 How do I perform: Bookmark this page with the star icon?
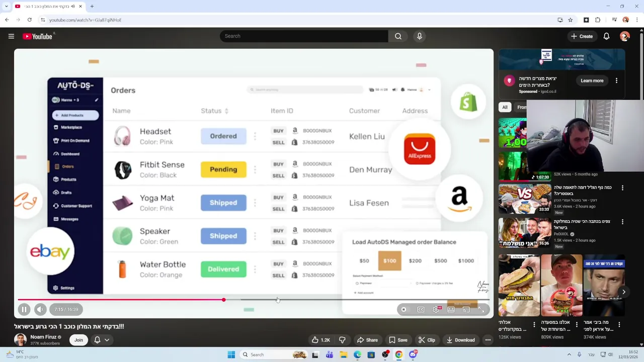571,20
